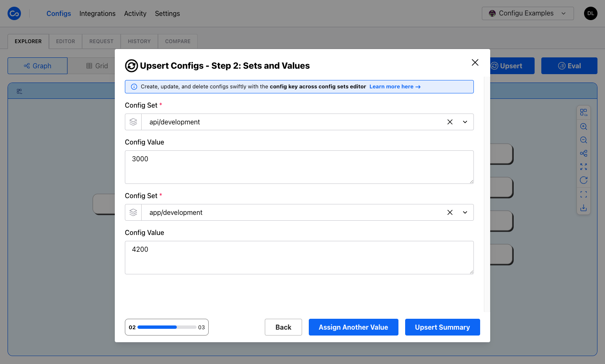Click the small panel icon in graph header

coord(19,91)
